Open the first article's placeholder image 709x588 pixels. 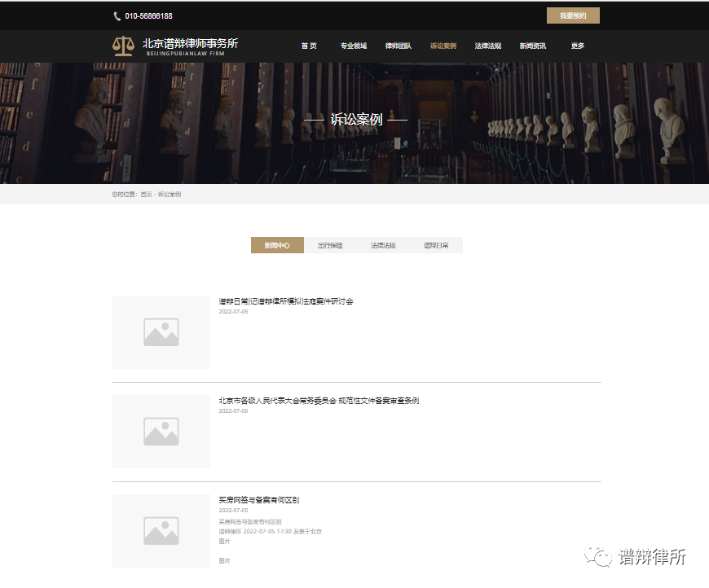pos(161,332)
